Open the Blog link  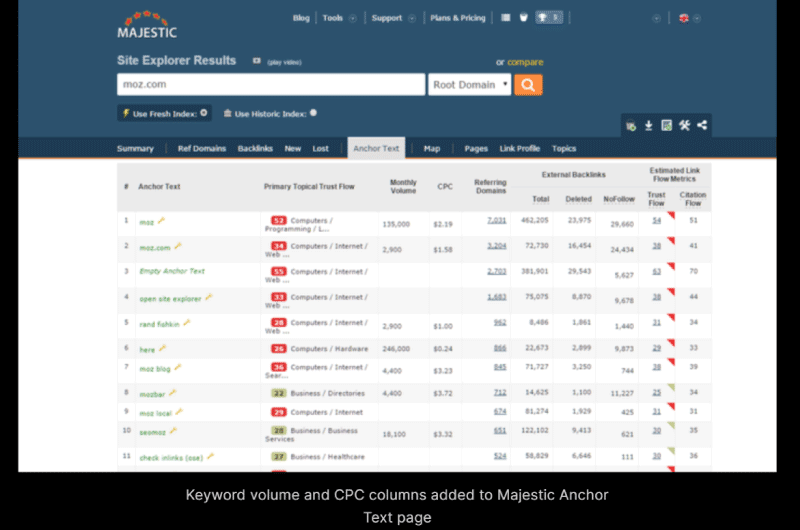[301, 18]
